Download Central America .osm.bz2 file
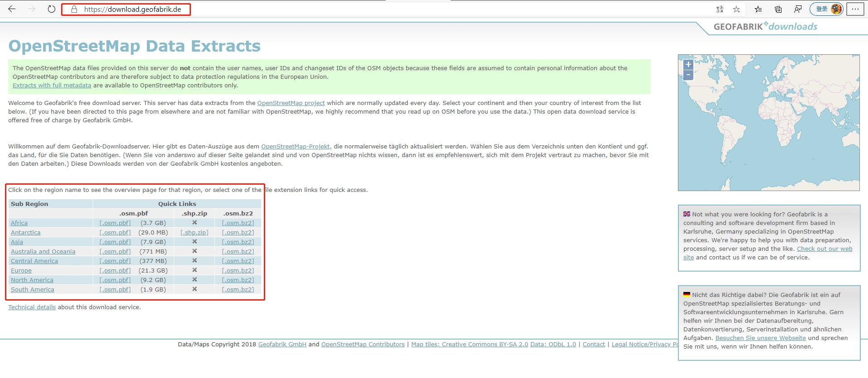The height and width of the screenshot is (378, 868). (x=238, y=261)
